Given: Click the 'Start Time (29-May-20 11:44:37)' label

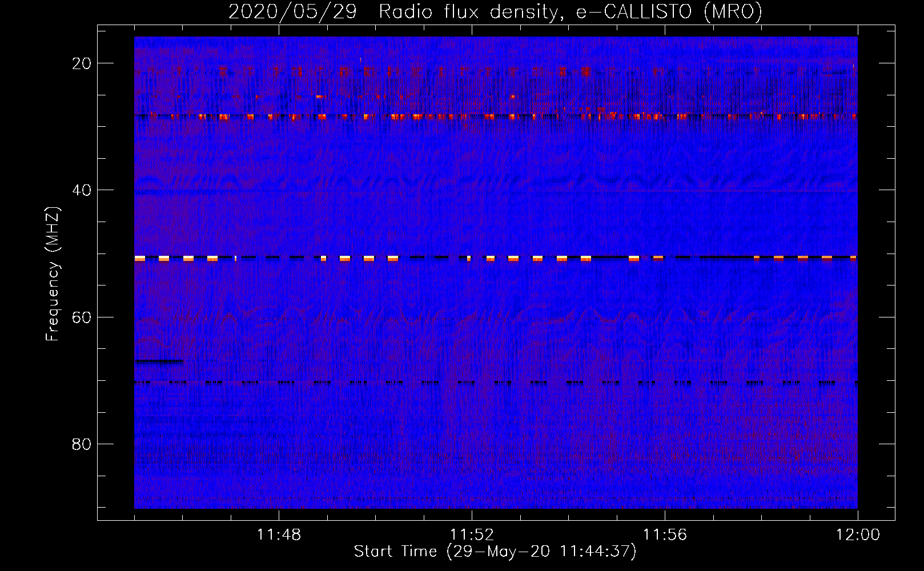Looking at the screenshot, I should [495, 552].
